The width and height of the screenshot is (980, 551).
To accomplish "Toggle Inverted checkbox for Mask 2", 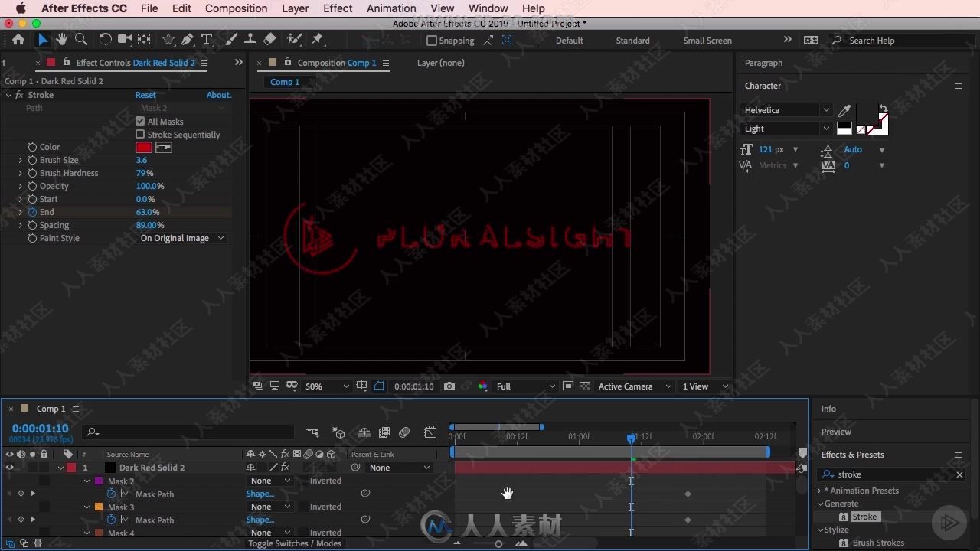I will [302, 481].
